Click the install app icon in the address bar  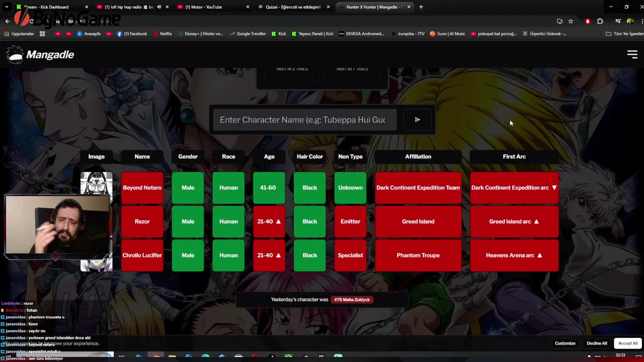pyautogui.click(x=559, y=21)
